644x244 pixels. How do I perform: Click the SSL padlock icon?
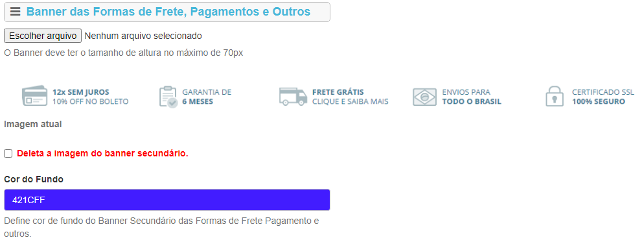pos(554,97)
